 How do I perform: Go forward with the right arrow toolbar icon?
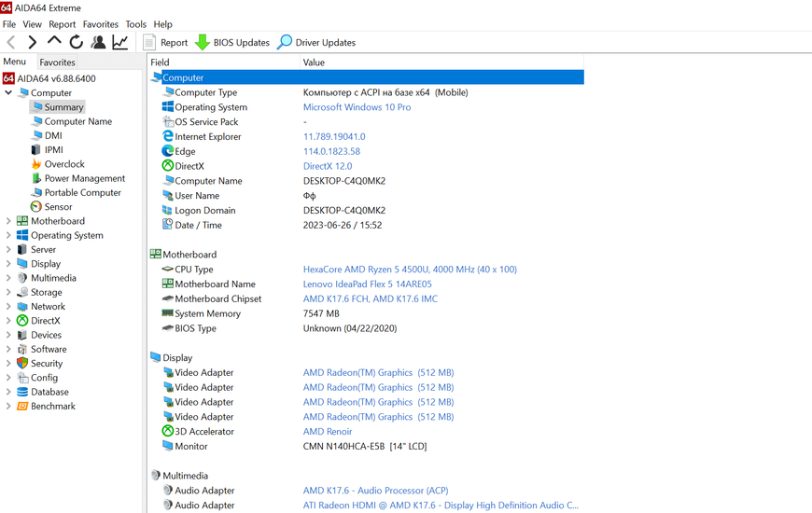[x=32, y=42]
